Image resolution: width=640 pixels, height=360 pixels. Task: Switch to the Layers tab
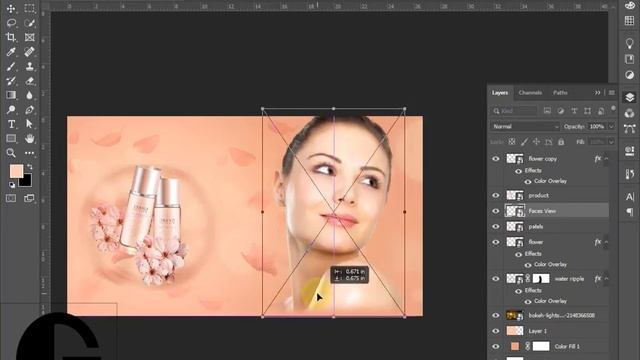[x=500, y=93]
